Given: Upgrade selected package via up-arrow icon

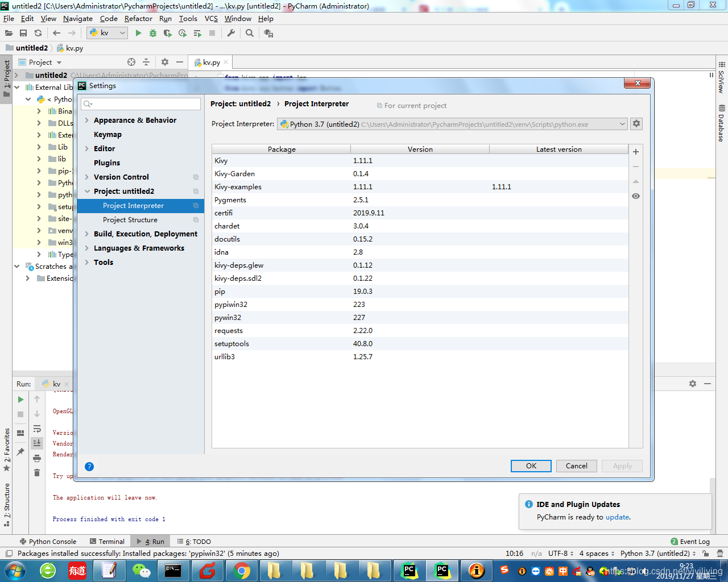Looking at the screenshot, I should point(635,181).
